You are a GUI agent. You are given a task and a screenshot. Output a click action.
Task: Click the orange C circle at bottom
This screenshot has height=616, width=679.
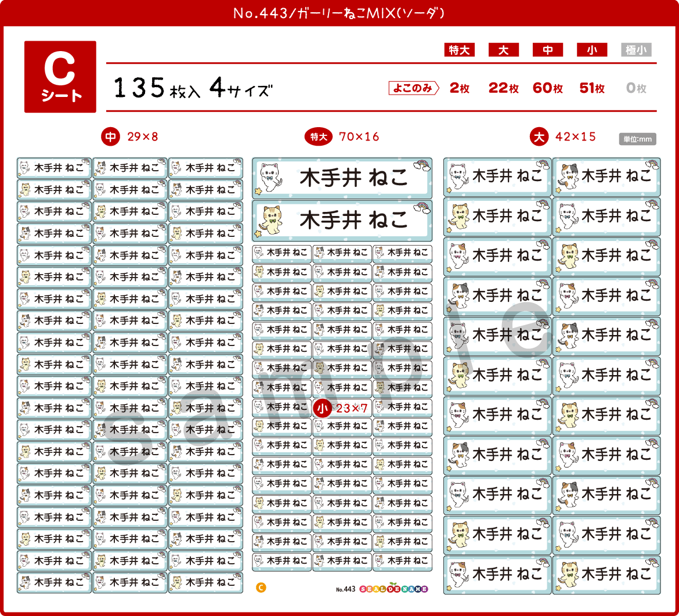pos(261,588)
